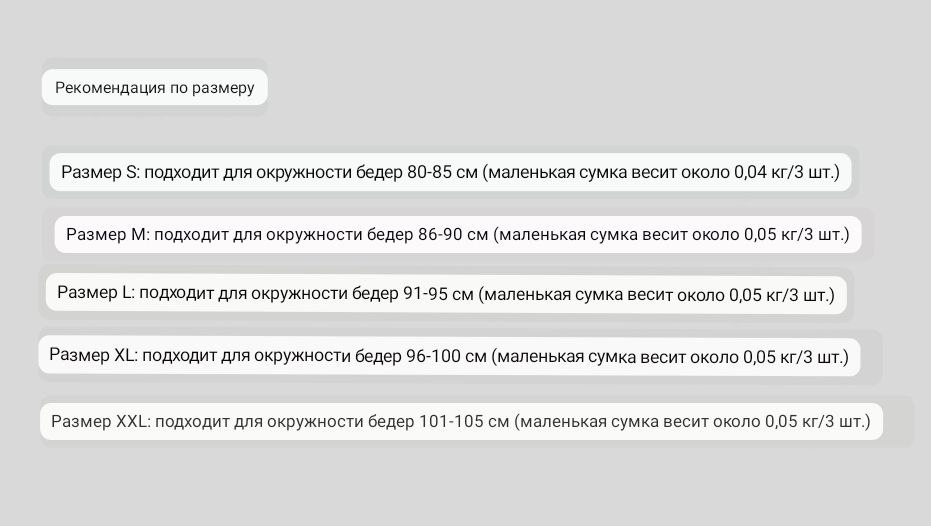Image resolution: width=931 pixels, height=526 pixels.
Task: Click the '80-85 см' hip measurement text
Action: 442,172
